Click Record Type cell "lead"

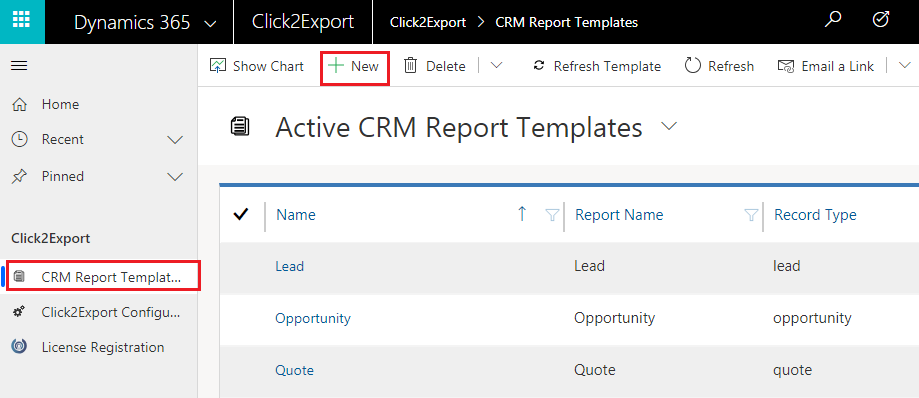pyautogui.click(x=787, y=266)
